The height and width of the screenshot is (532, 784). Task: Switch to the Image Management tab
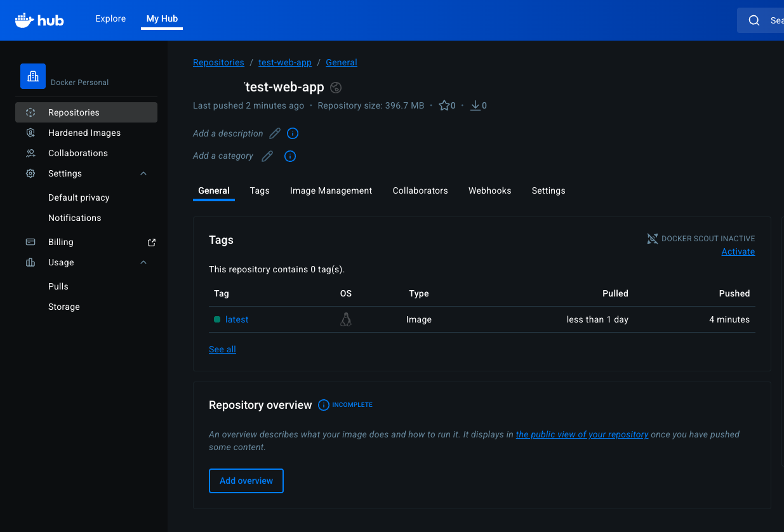point(331,190)
